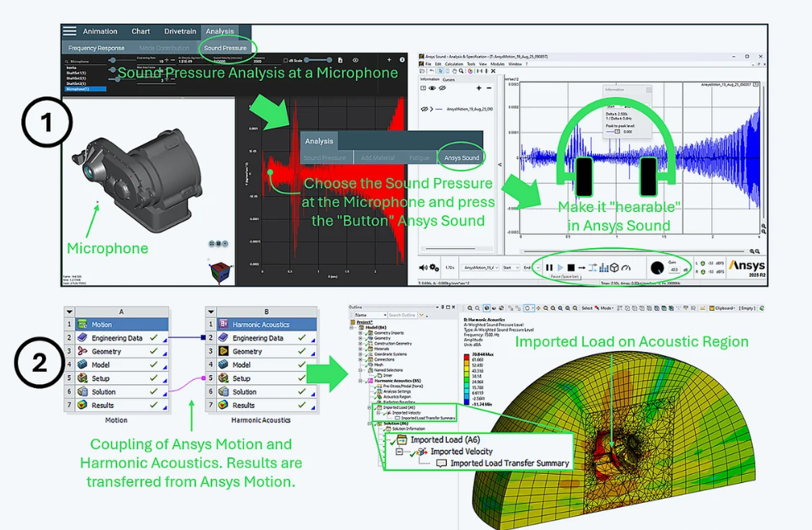Select the hand pan tool in Ansys Sound toolbar
The height and width of the screenshot is (530, 812).
pyautogui.click(x=454, y=71)
